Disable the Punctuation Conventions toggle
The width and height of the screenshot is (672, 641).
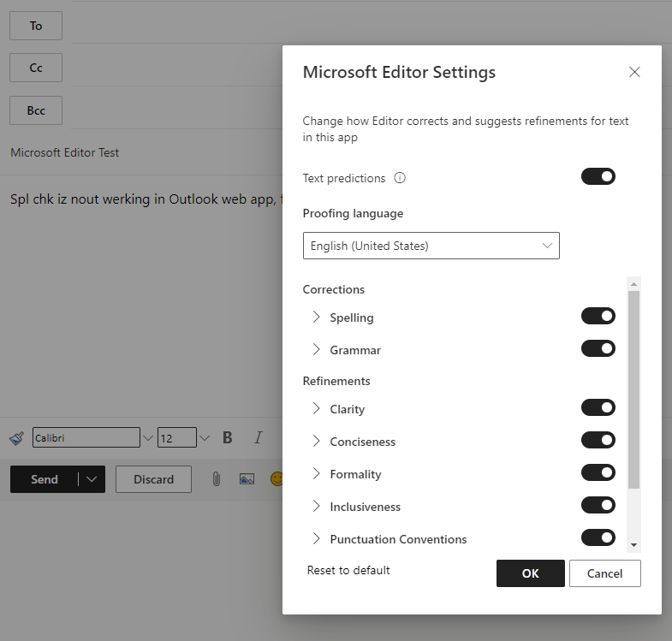598,537
